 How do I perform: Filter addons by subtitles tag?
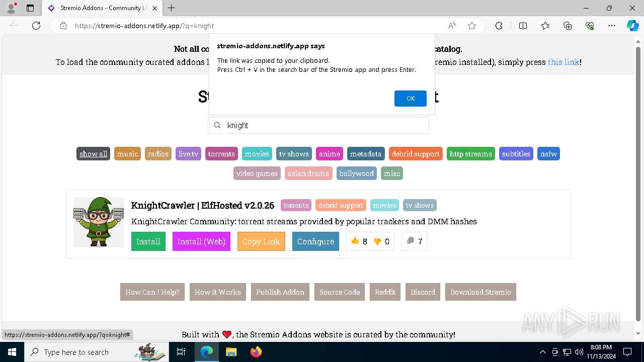click(x=516, y=154)
